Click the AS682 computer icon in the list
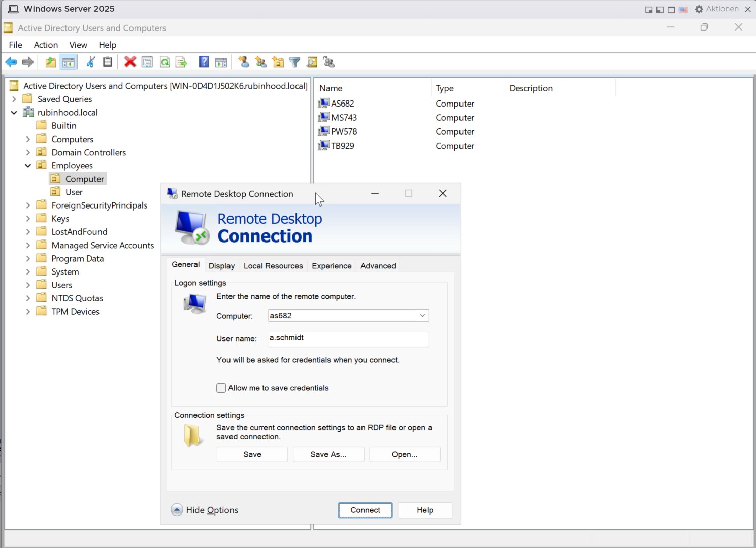The height and width of the screenshot is (548, 756). [323, 103]
